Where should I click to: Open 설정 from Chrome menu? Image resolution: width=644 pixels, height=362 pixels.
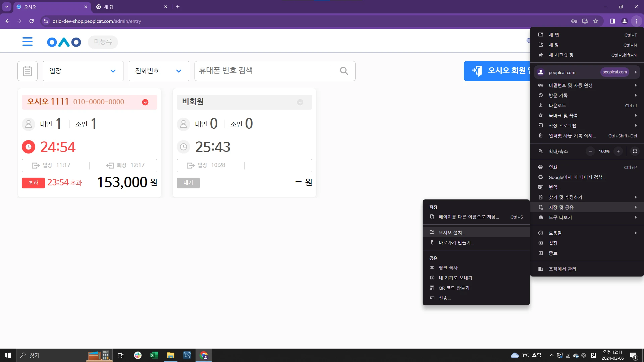[587, 243]
